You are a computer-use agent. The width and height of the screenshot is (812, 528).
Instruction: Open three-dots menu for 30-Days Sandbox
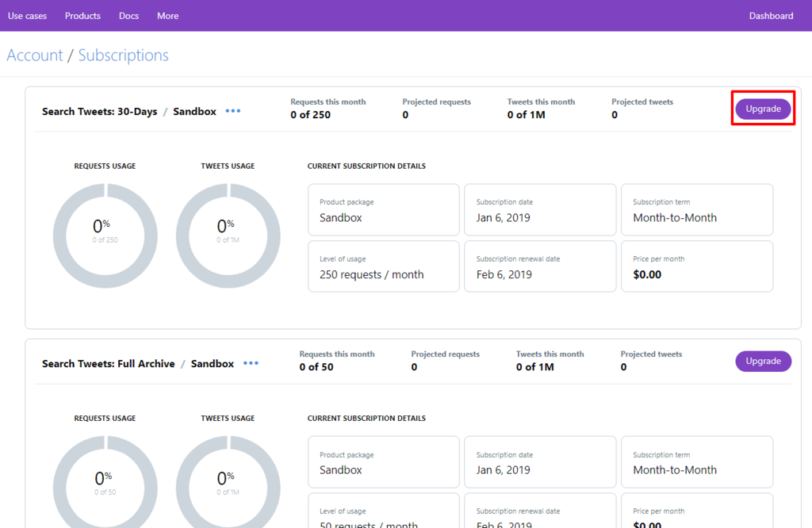233,111
